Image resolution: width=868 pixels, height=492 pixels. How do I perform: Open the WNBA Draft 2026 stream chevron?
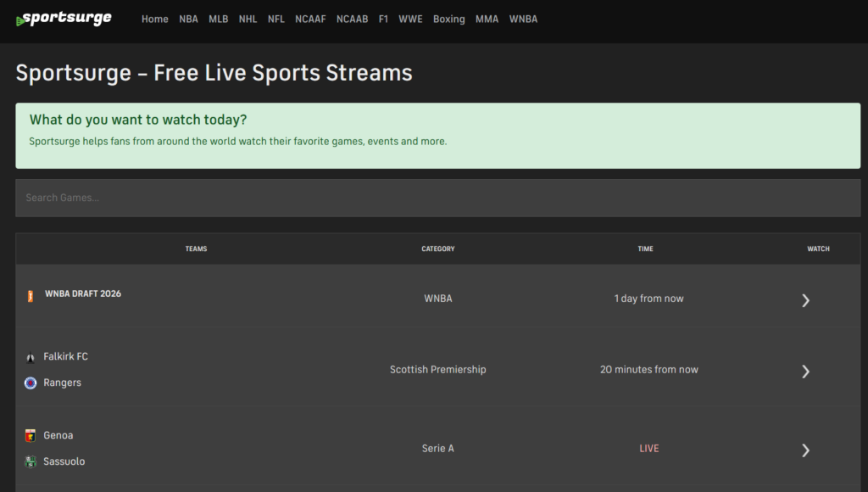(x=805, y=300)
